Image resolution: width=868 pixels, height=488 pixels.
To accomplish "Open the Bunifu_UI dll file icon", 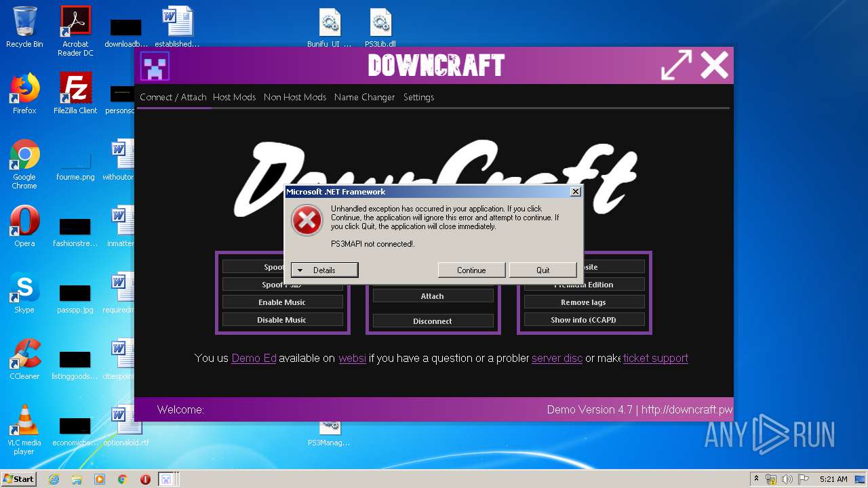I will 330,28.
